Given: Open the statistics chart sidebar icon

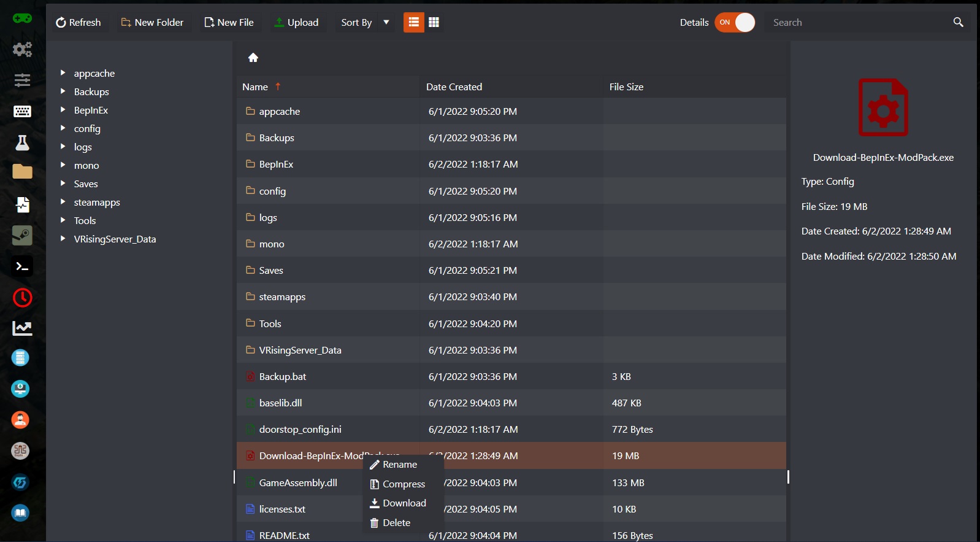Looking at the screenshot, I should click(x=22, y=328).
